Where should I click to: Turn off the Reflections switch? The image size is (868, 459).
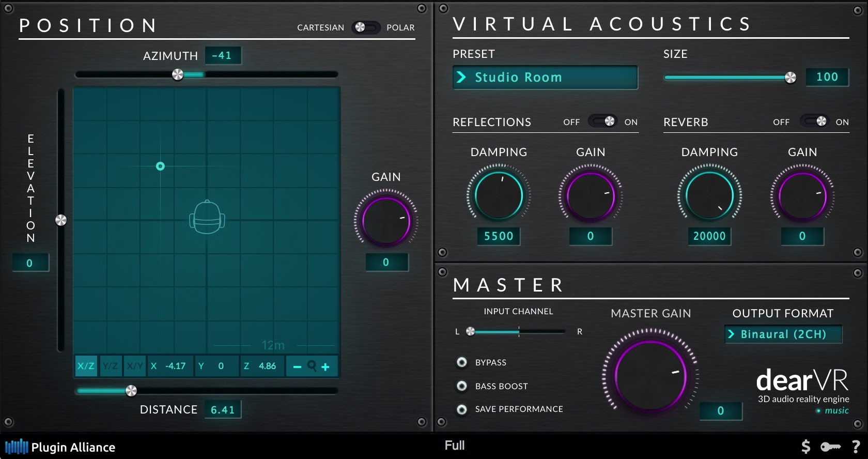click(x=604, y=121)
